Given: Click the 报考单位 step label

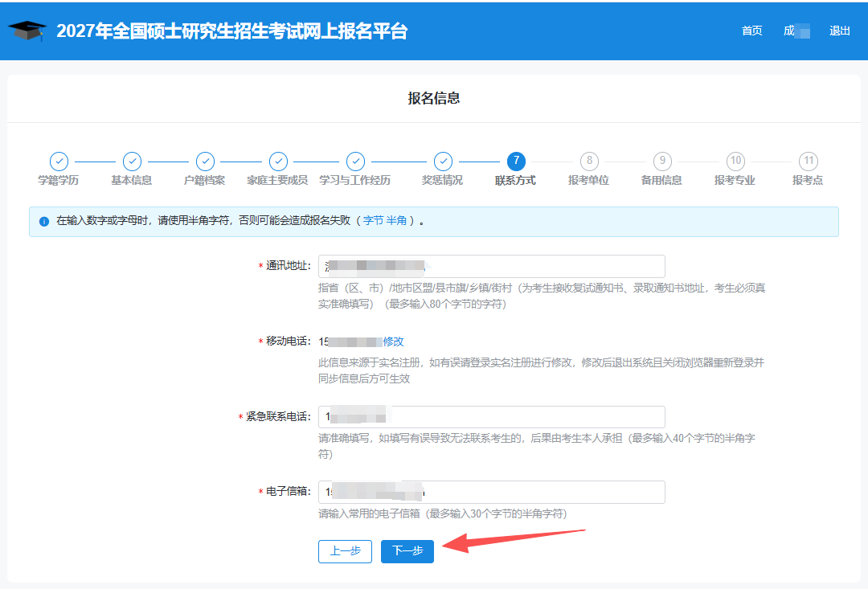Looking at the screenshot, I should pyautogui.click(x=588, y=181).
